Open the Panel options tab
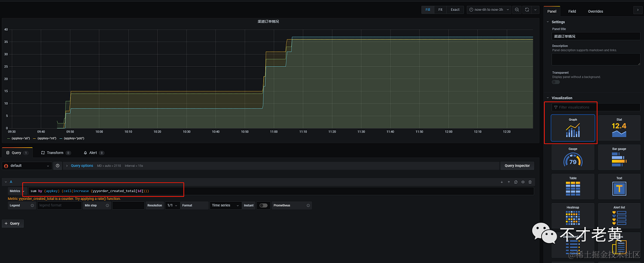 tap(552, 11)
